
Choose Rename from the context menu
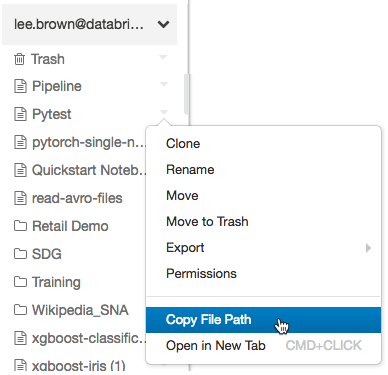pos(190,170)
